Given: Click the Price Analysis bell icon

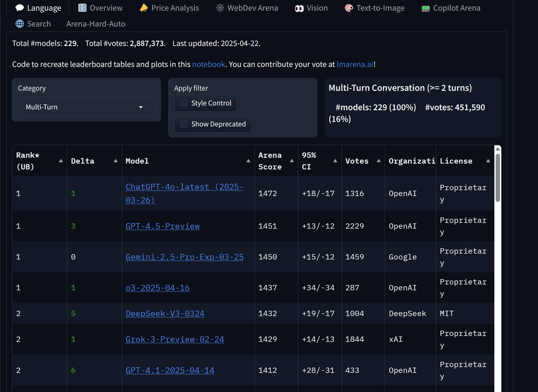Looking at the screenshot, I should click(x=144, y=8).
